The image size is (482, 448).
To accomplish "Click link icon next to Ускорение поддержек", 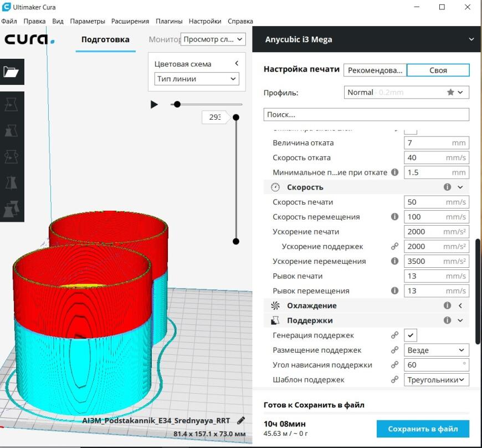I will pos(394,246).
